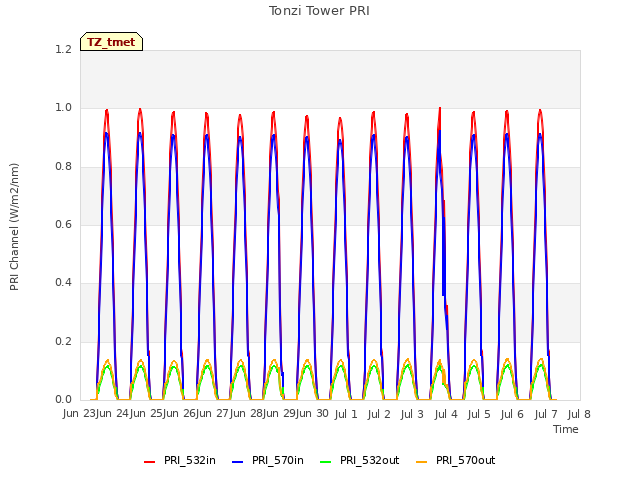Click the 0.8 y-axis tick label
The height and width of the screenshot is (480, 640).
point(63,166)
